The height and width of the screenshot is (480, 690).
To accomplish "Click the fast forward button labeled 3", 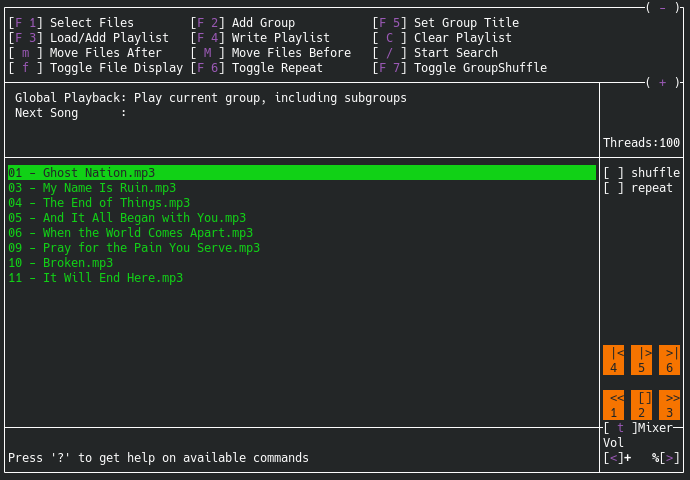I will 670,405.
